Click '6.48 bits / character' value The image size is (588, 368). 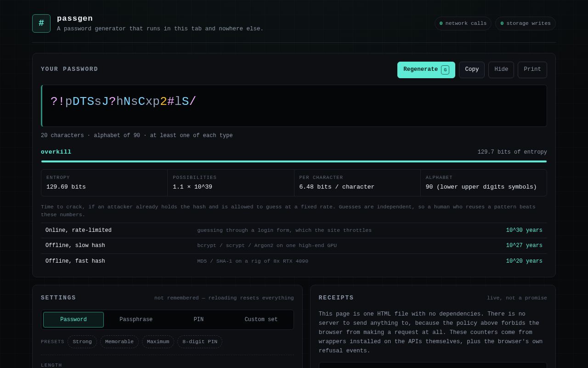pos(337,187)
